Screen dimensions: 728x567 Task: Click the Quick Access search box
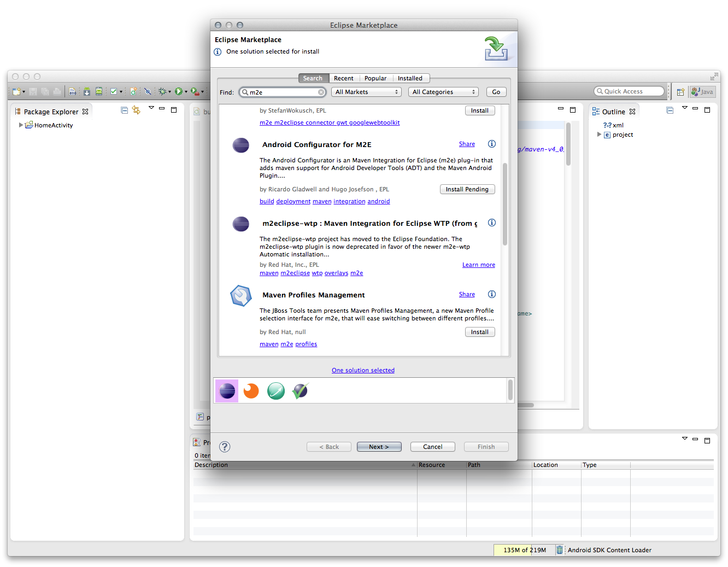629,91
